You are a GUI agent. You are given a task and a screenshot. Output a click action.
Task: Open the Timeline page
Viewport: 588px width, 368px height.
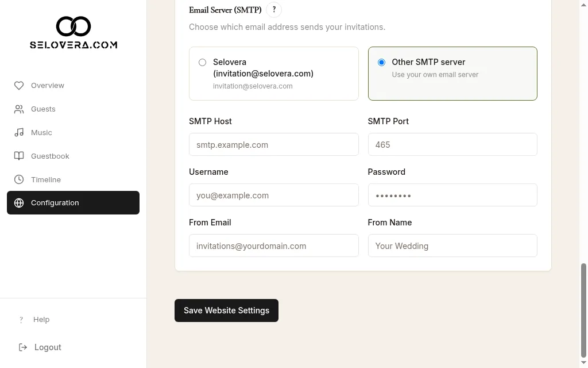click(x=73, y=179)
